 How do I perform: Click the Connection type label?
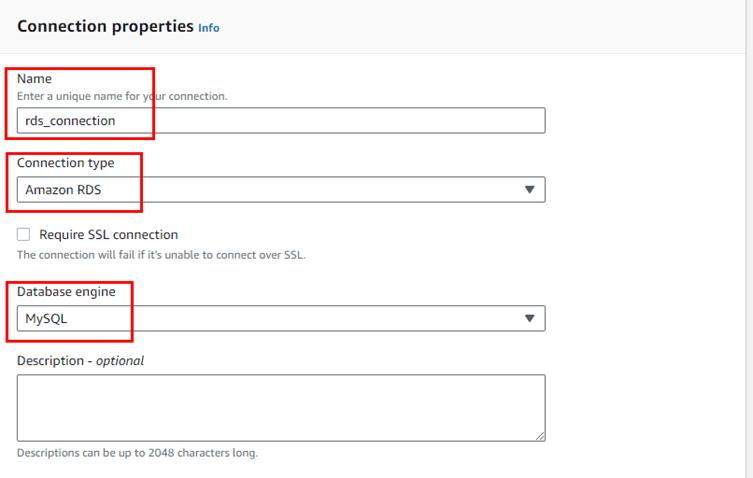pos(66,163)
